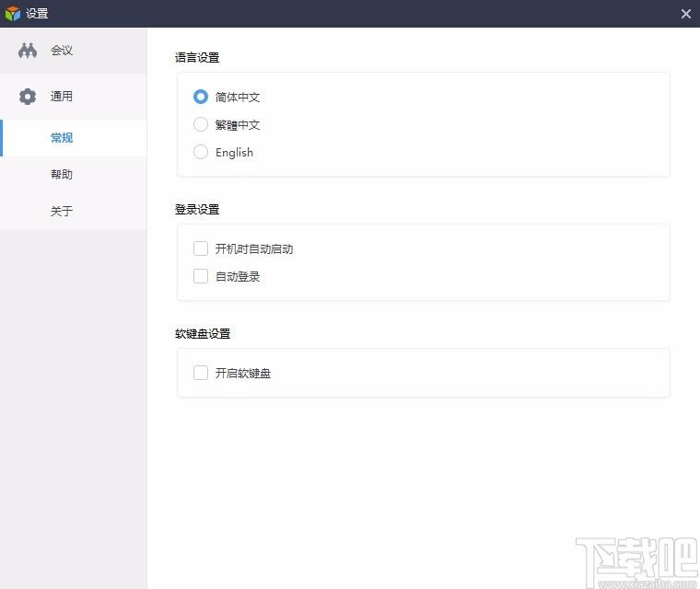Enable 开机时自动启动 checkbox
This screenshot has height=589, width=700.
(201, 248)
